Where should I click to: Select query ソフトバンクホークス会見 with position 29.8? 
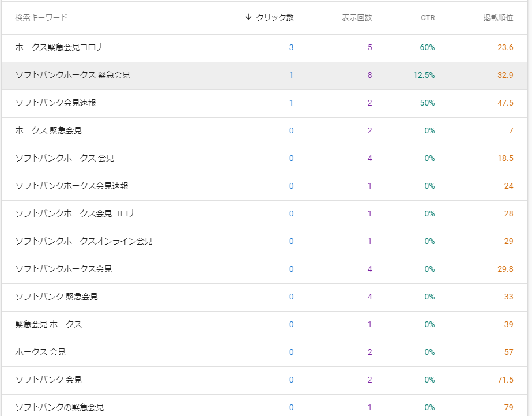(x=64, y=269)
